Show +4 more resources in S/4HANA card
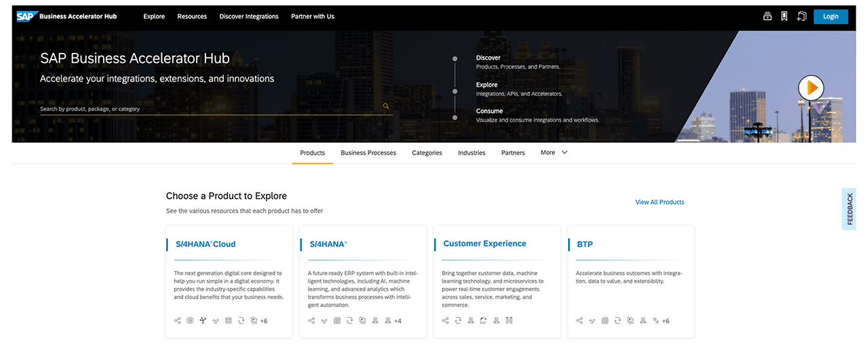The width and height of the screenshot is (868, 345). 398,321
